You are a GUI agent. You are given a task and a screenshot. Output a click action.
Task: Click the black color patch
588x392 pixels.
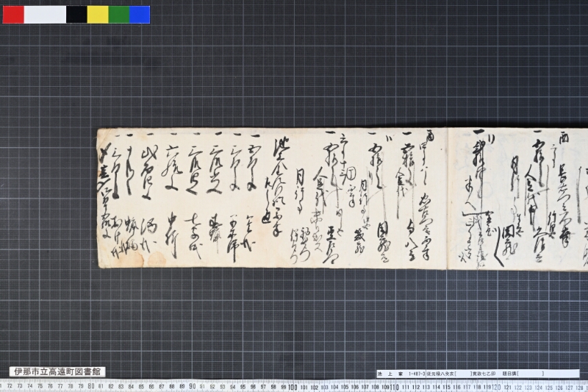click(77, 15)
